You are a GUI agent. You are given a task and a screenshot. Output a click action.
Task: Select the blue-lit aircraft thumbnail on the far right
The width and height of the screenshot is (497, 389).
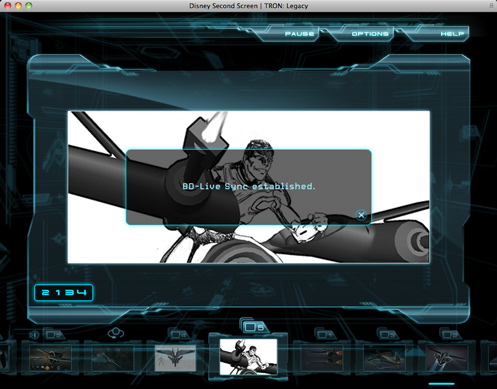[x=446, y=358]
